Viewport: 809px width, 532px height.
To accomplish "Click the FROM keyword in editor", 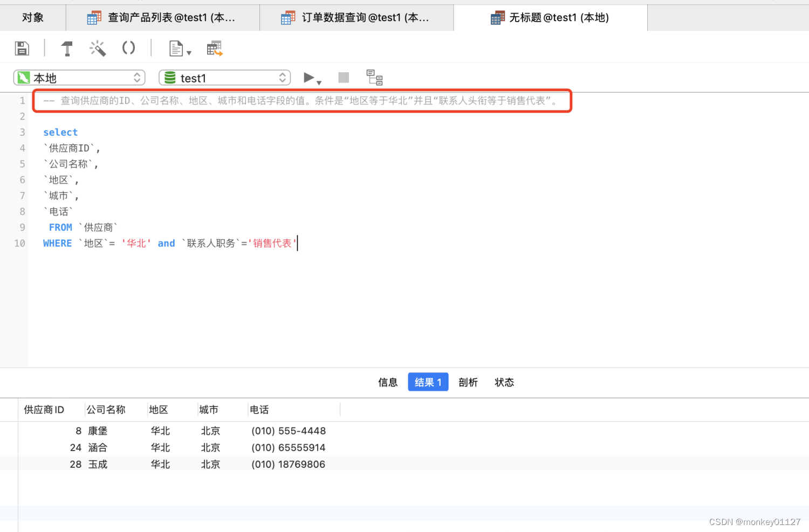I will (x=60, y=227).
